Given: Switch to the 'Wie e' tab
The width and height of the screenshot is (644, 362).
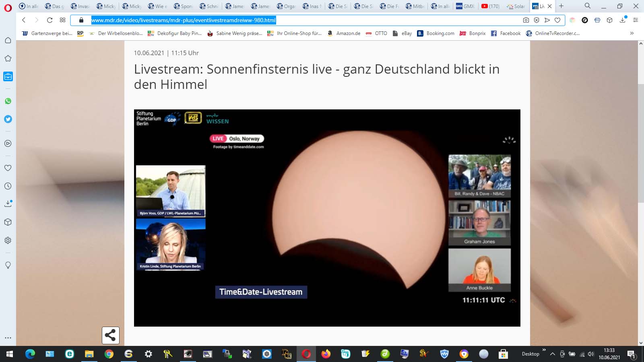Looking at the screenshot, I should (x=157, y=6).
